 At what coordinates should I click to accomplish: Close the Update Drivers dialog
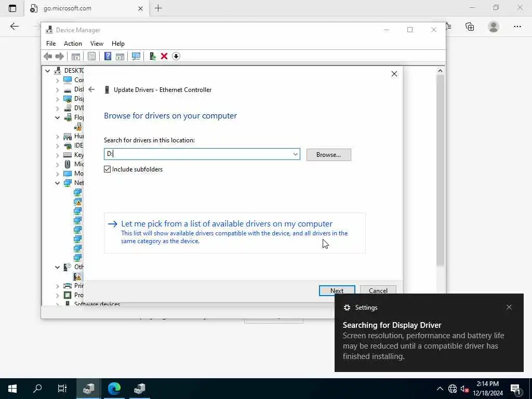point(394,74)
